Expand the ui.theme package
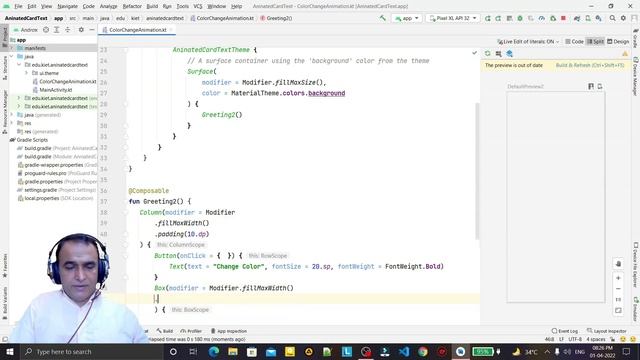Viewport: 640px width, 360px height. tap(27, 73)
